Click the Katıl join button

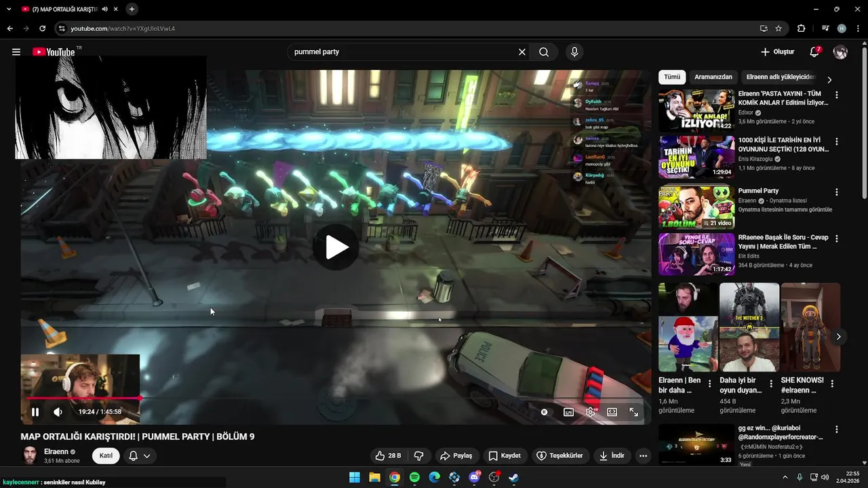pos(106,455)
